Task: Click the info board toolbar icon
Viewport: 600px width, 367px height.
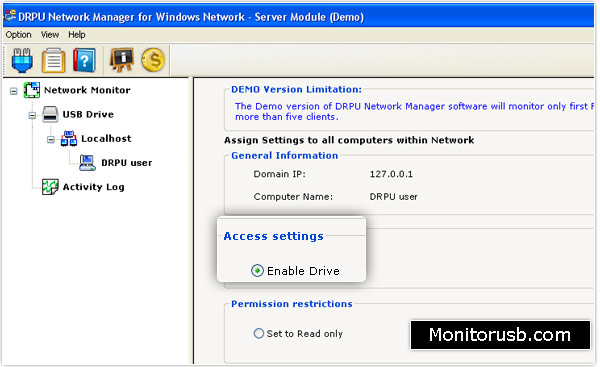Action: (122, 60)
